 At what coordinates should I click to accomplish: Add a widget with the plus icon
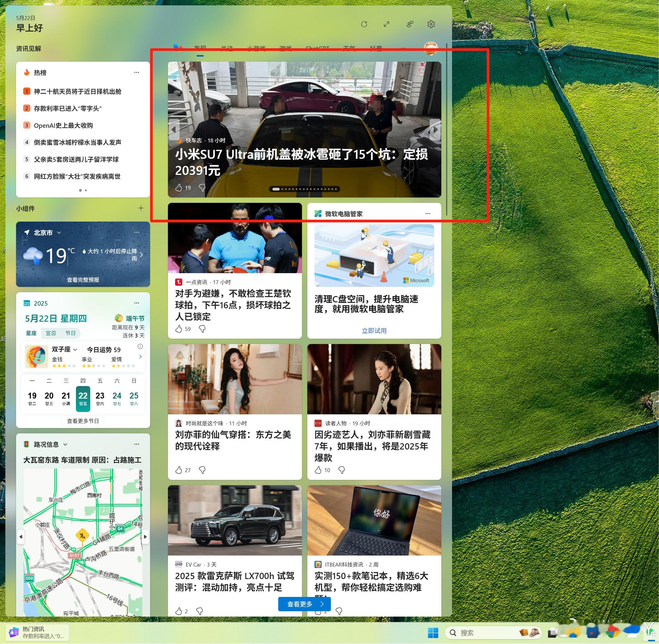pos(141,208)
